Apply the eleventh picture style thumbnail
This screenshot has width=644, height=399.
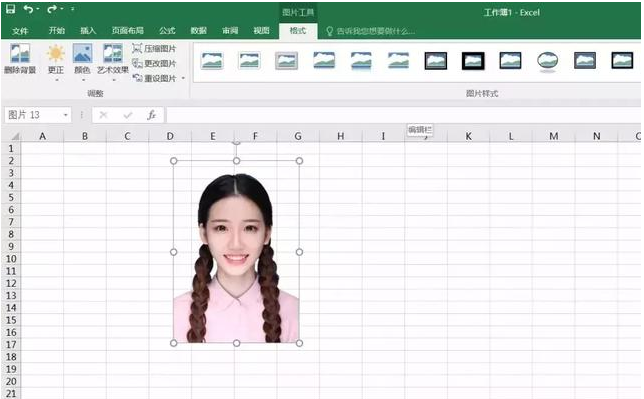(x=585, y=61)
